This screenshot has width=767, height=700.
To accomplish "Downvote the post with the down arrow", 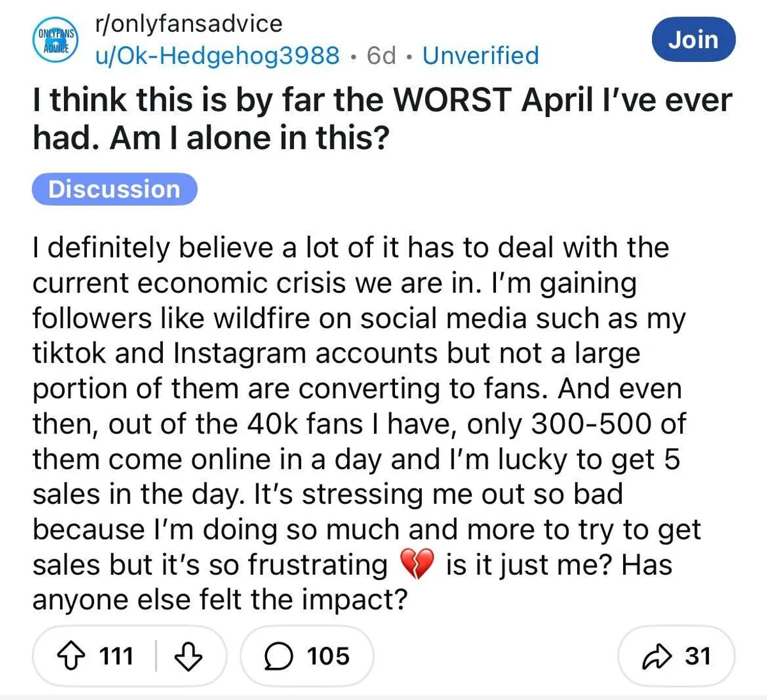I will [x=188, y=656].
